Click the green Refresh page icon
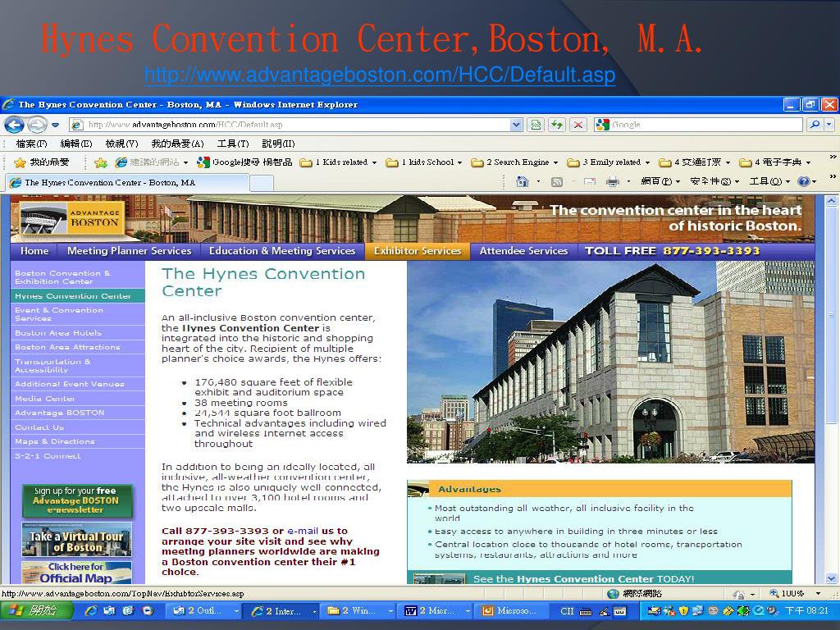Screen dimensions: 840x630 point(557,125)
